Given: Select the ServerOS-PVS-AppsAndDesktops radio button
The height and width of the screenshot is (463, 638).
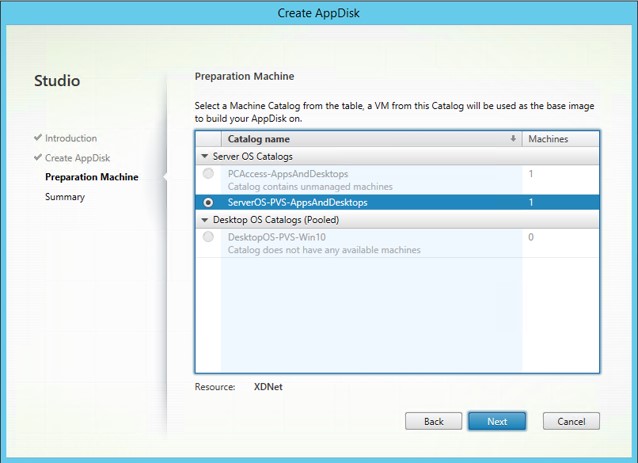Looking at the screenshot, I should coord(208,202).
